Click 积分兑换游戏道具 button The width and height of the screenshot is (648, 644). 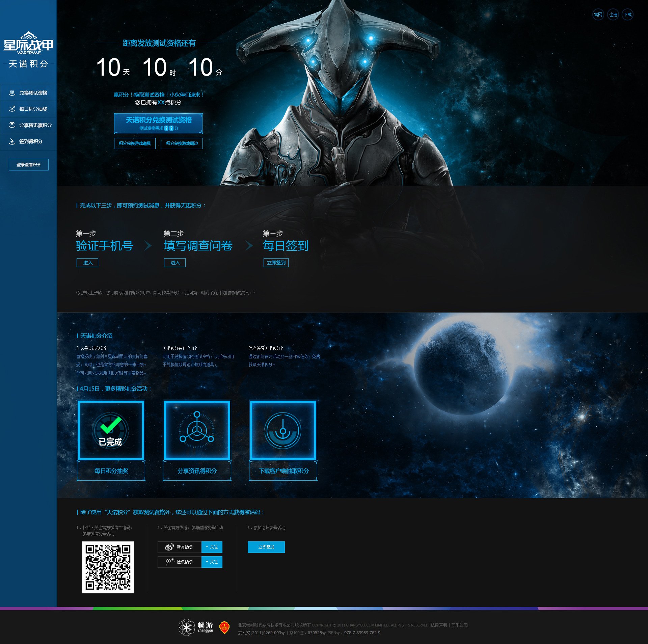click(x=135, y=143)
